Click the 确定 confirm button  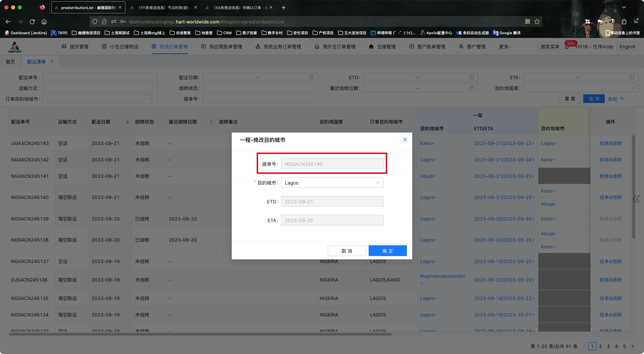(387, 251)
